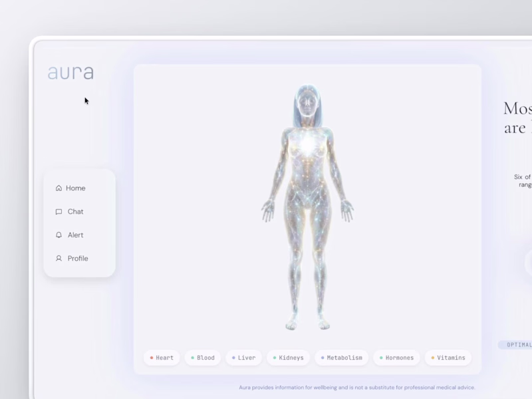Viewport: 532px width, 399px height.
Task: Click the house icon beside Home
Action: [x=59, y=188]
